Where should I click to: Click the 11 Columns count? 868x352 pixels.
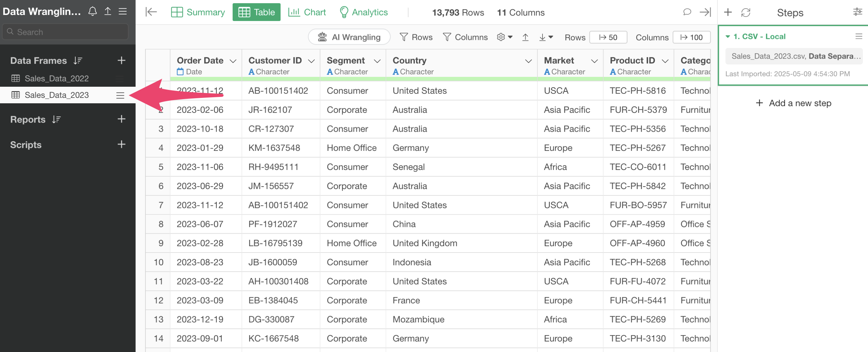(x=520, y=12)
